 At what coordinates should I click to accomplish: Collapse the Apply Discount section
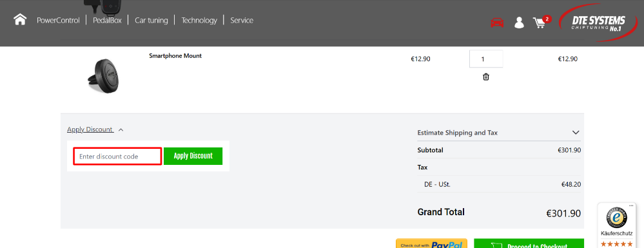(x=90, y=129)
